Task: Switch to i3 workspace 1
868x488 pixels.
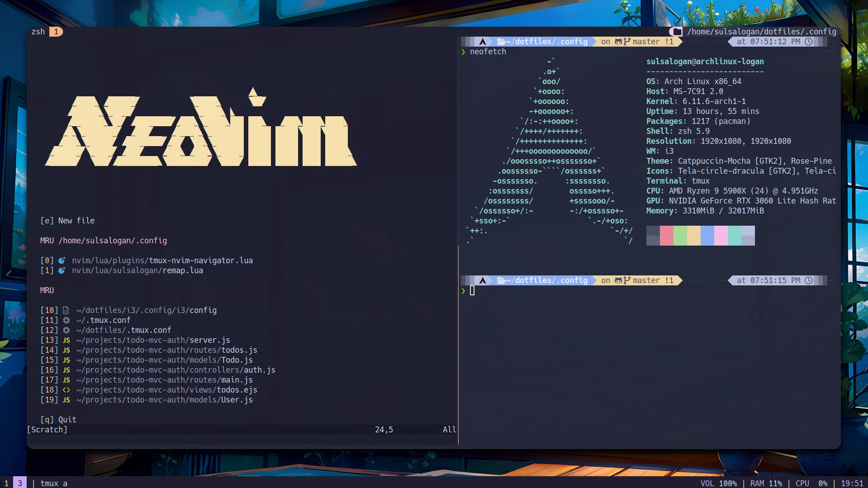Action: pyautogui.click(x=6, y=483)
